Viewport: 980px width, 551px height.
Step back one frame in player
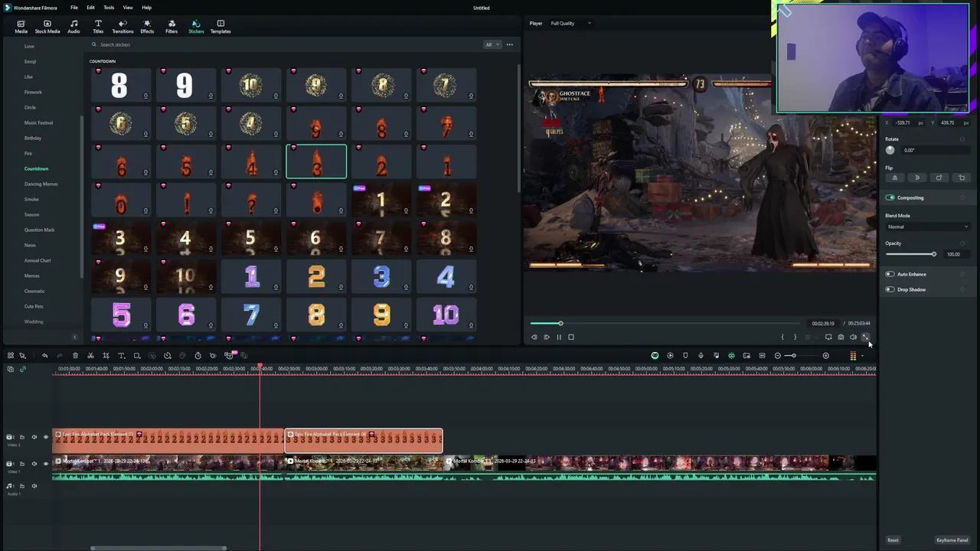tap(534, 337)
